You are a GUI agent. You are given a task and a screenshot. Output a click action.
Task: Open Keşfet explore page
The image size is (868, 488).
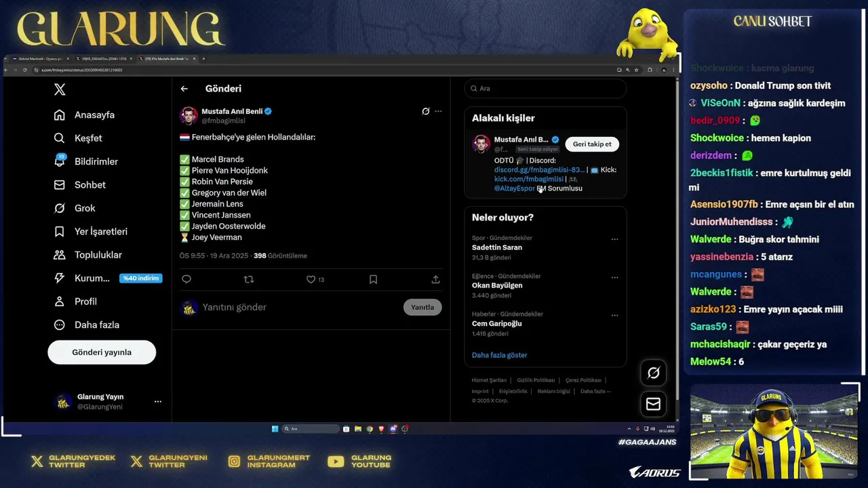[78, 138]
